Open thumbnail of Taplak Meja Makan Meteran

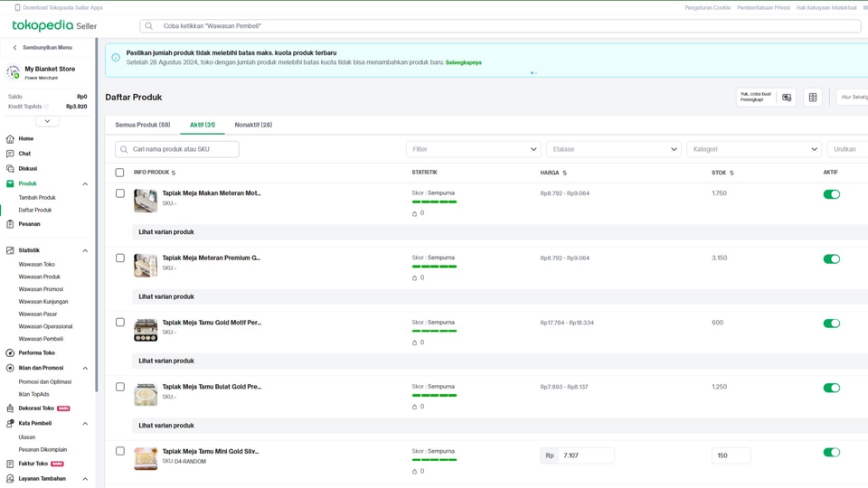pos(146,201)
